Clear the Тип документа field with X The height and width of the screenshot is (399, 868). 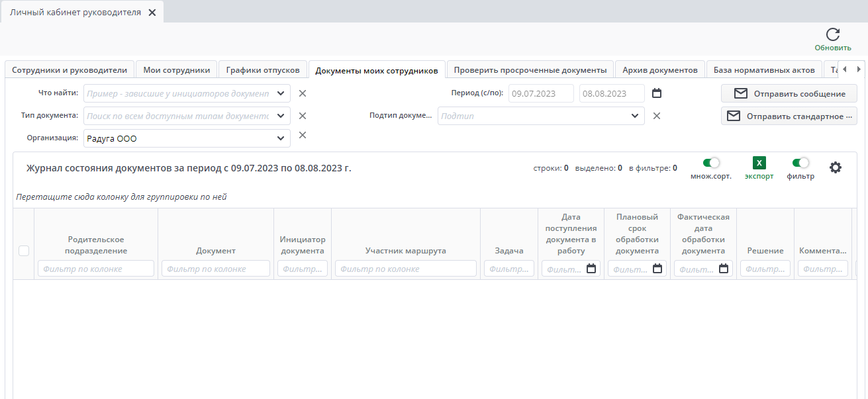click(303, 116)
